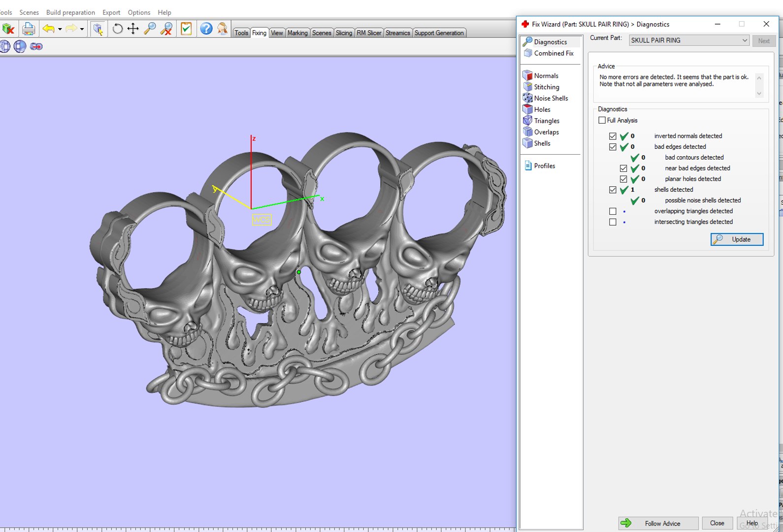The height and width of the screenshot is (532, 783).
Task: Click the Advice box scroll down arrow
Action: [x=759, y=94]
